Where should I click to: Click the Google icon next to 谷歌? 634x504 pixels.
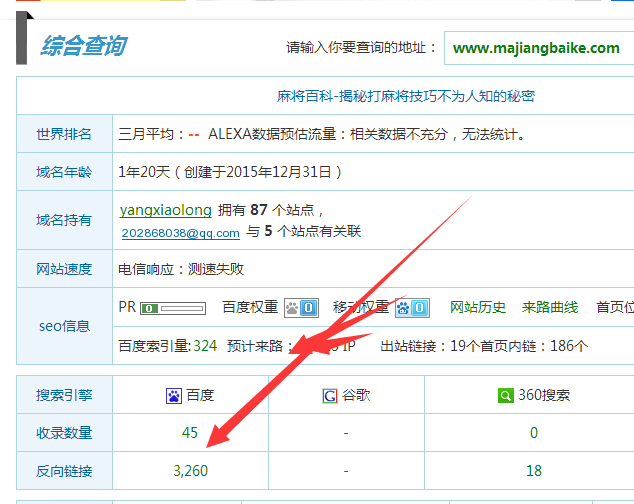pos(329,395)
